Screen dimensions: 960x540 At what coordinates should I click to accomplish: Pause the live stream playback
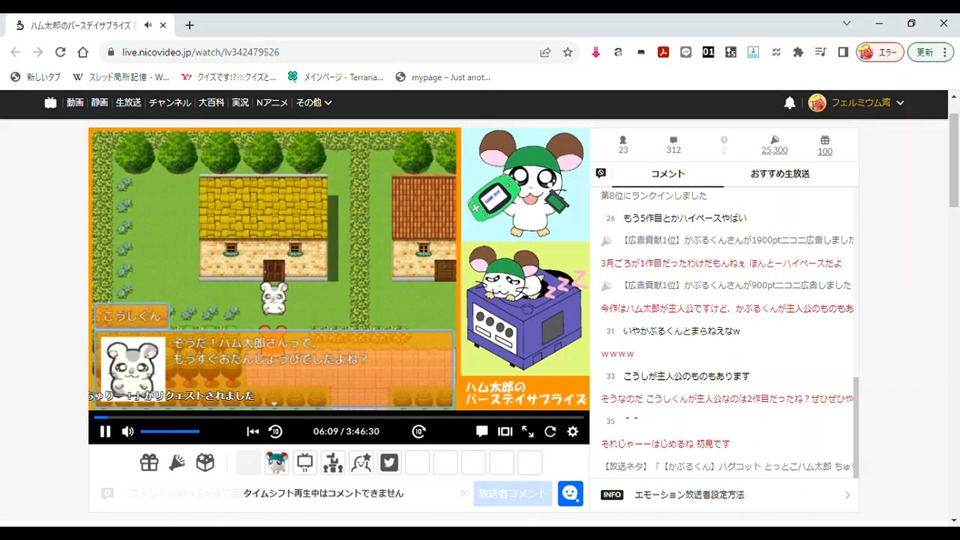pos(105,432)
